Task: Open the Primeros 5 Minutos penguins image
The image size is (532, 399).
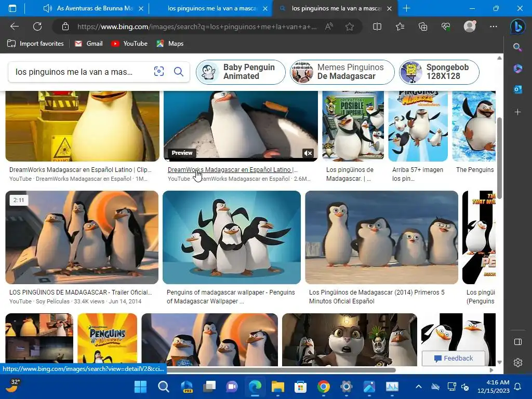Action: pos(381,237)
